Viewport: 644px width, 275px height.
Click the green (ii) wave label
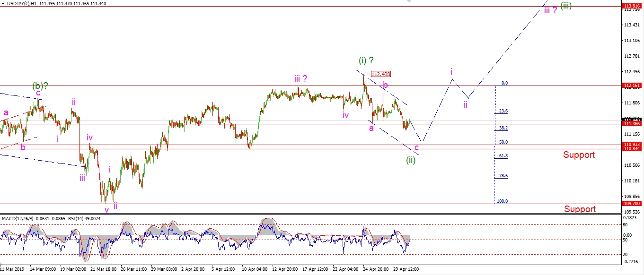pyautogui.click(x=410, y=160)
